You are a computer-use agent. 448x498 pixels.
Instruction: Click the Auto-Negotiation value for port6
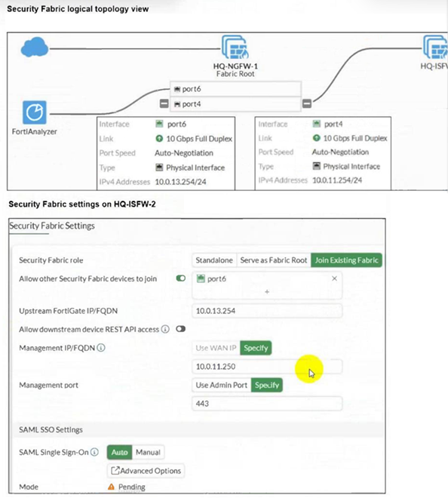point(184,153)
